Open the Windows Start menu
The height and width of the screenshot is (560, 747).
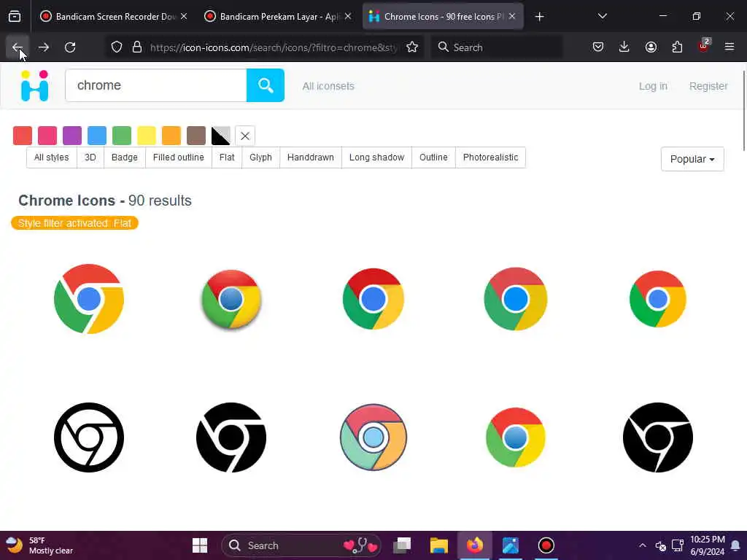click(200, 545)
